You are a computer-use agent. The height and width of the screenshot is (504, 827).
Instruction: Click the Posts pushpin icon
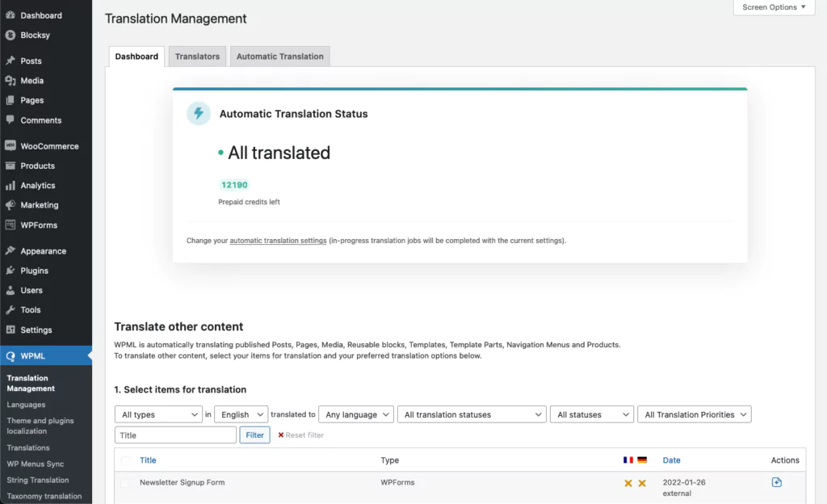[x=10, y=61]
